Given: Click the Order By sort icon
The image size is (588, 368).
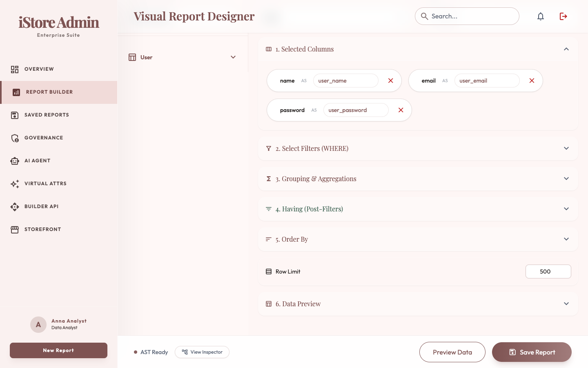Looking at the screenshot, I should tap(269, 239).
